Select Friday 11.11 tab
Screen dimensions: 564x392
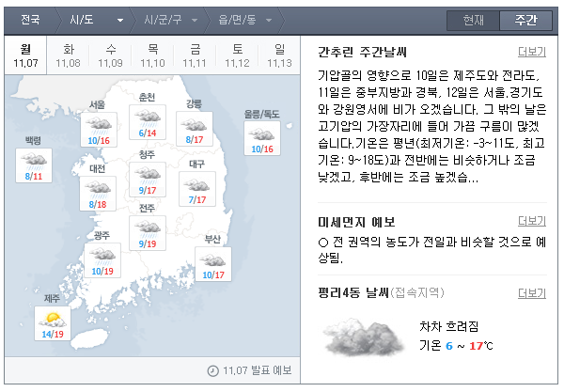[195, 55]
